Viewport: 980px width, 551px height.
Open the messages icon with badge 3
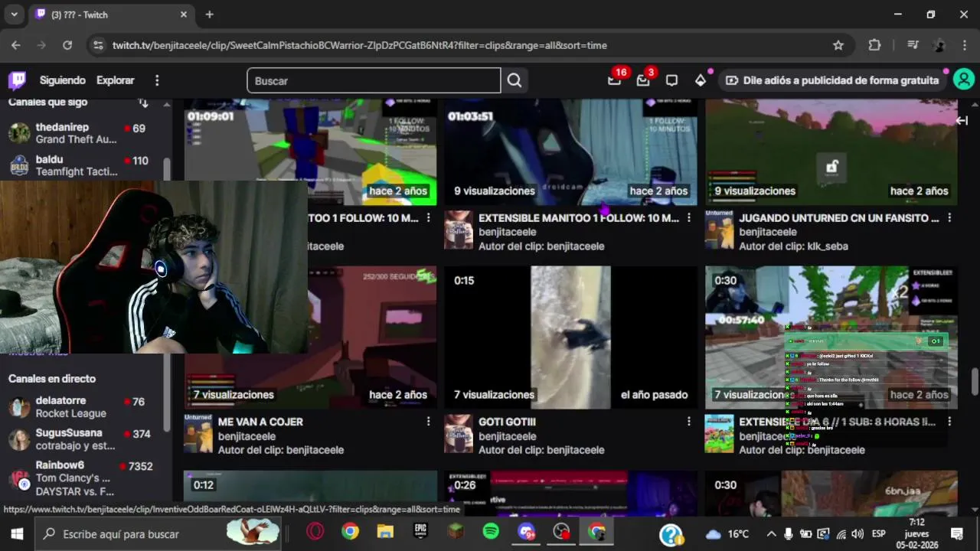(x=643, y=80)
